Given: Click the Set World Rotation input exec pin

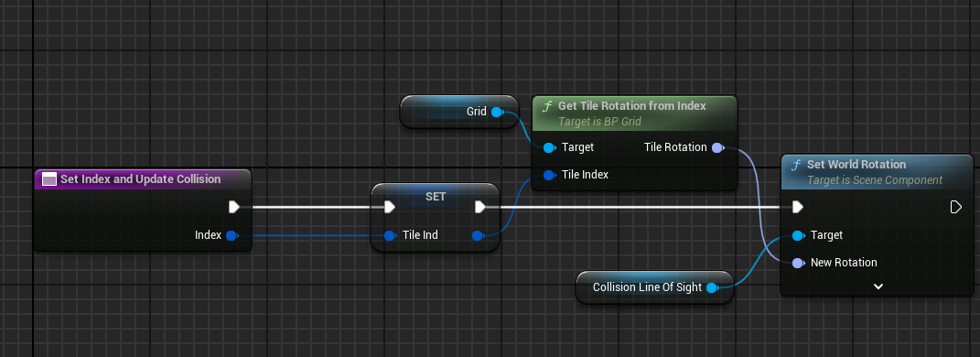Looking at the screenshot, I should pyautogui.click(x=798, y=207).
